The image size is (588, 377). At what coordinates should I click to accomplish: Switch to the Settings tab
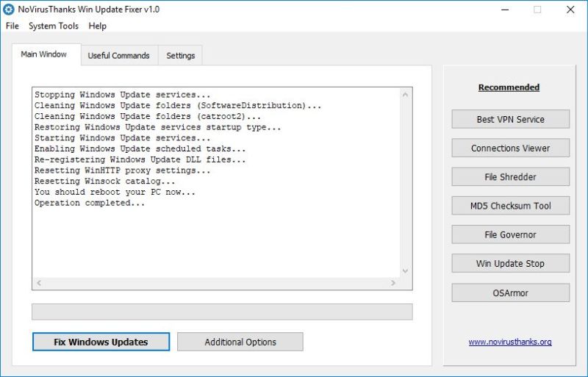[180, 56]
